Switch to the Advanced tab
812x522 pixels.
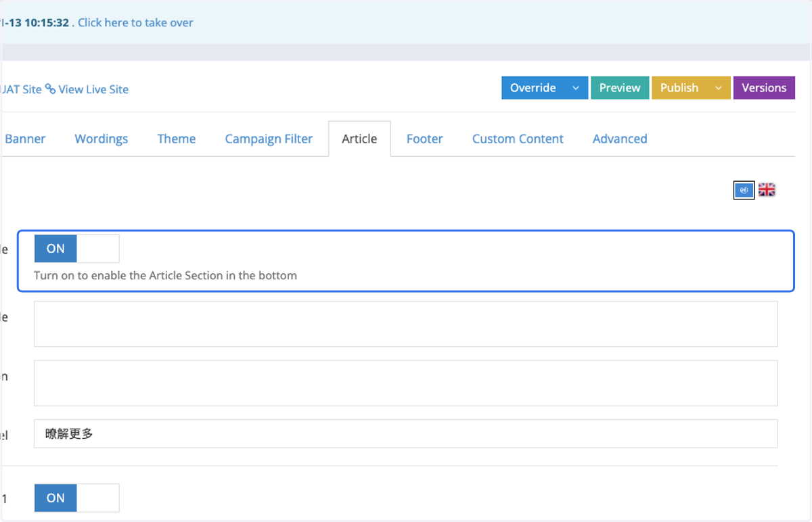click(620, 139)
